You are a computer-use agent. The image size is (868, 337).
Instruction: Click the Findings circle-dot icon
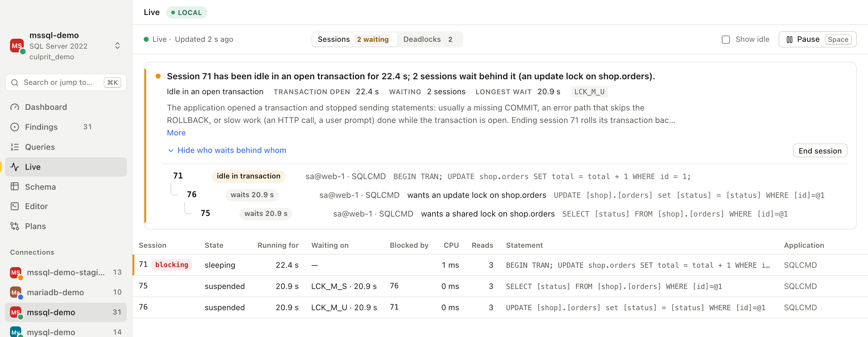pos(14,127)
